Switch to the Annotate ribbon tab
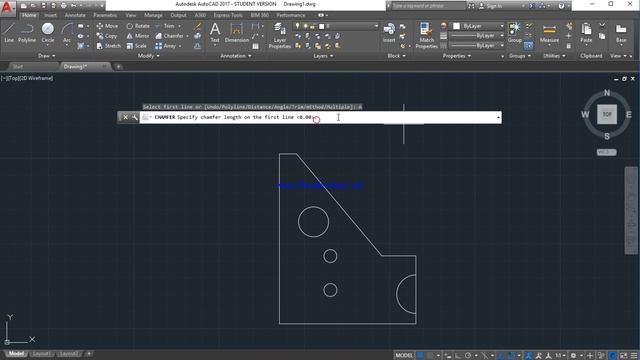The image size is (640, 360). [x=75, y=15]
